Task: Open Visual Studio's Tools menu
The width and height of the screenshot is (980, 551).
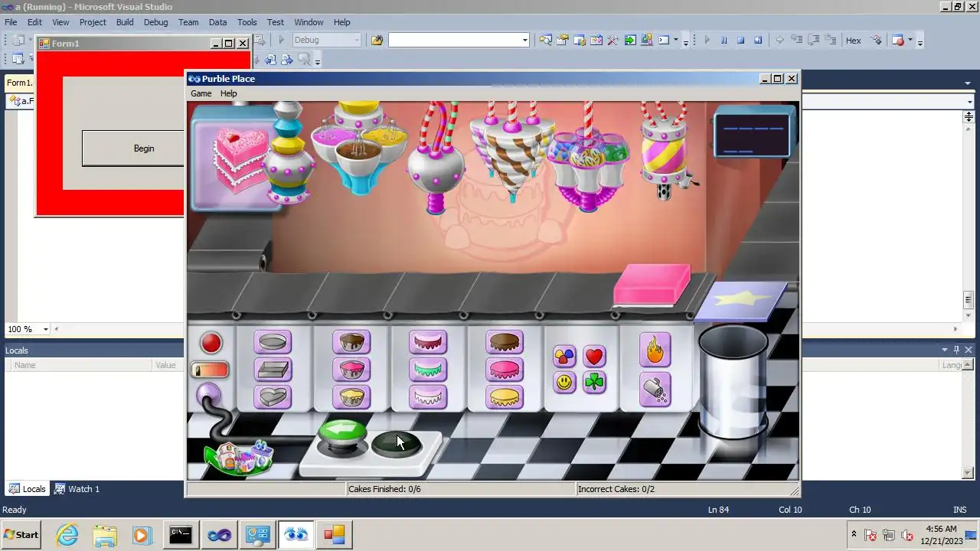Action: [247, 22]
